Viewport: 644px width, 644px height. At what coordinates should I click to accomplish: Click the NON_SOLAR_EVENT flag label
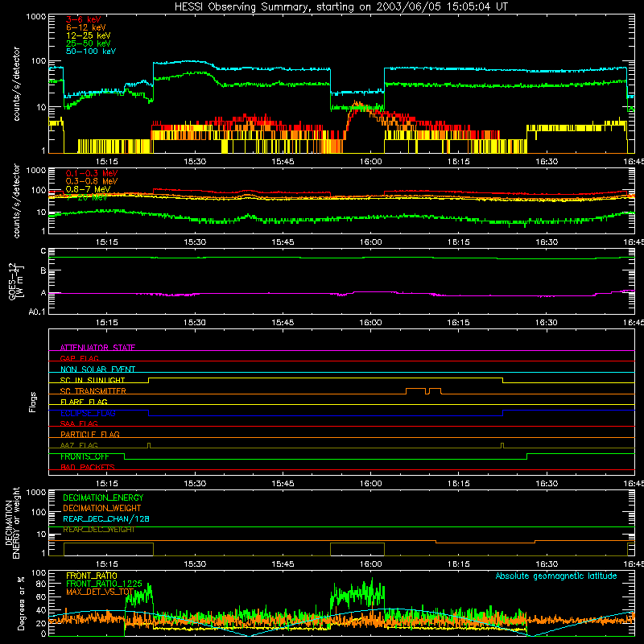point(97,369)
